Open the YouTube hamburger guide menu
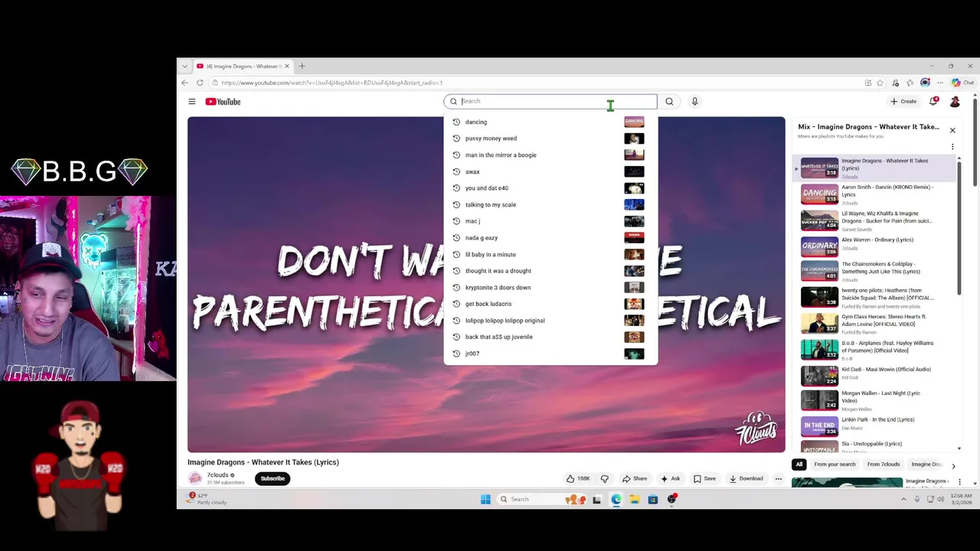 pyautogui.click(x=191, y=101)
